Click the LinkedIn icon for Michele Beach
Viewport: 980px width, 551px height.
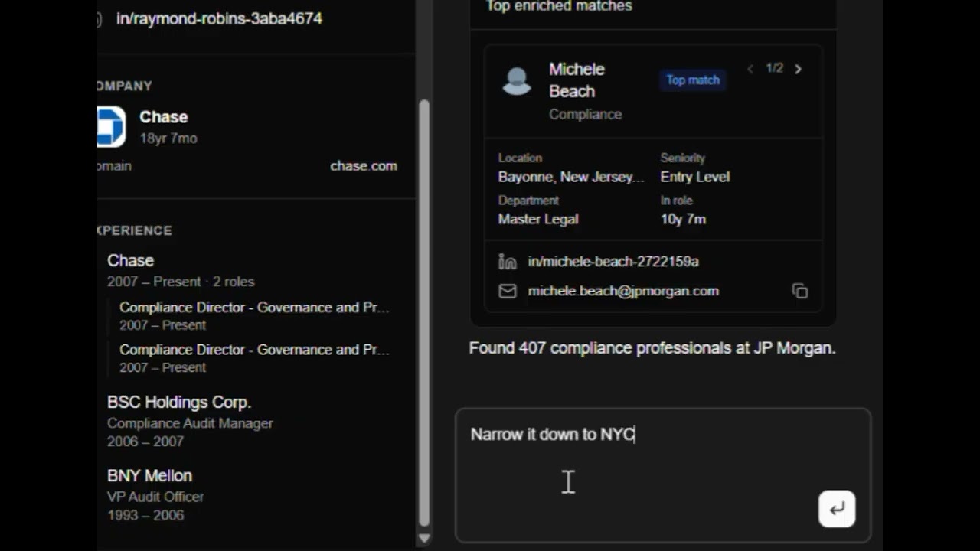pos(508,262)
